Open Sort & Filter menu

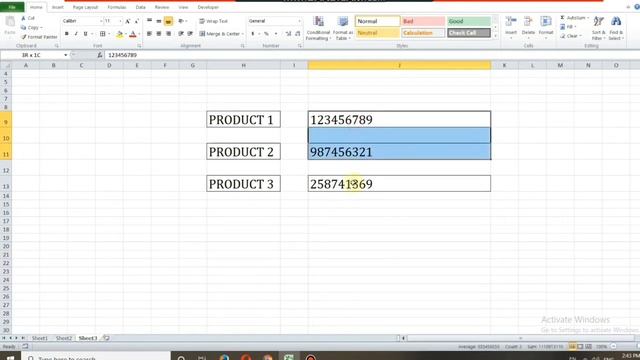click(598, 28)
